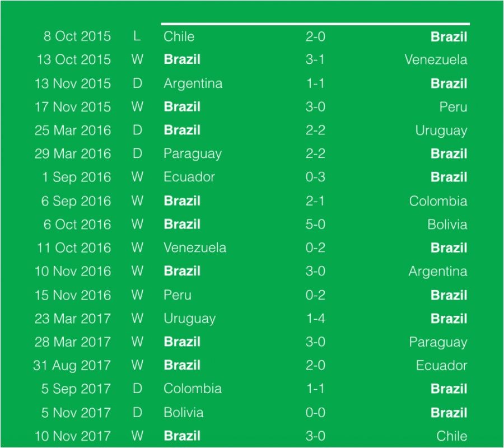
Task: Click Ecuador in the 1 Sep 2016 row
Action: coord(189,178)
